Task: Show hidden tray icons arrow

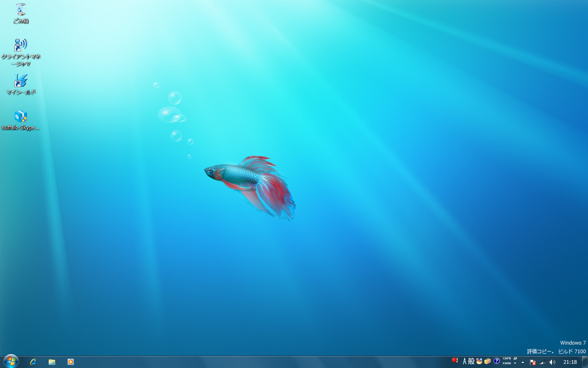Action: [x=523, y=362]
